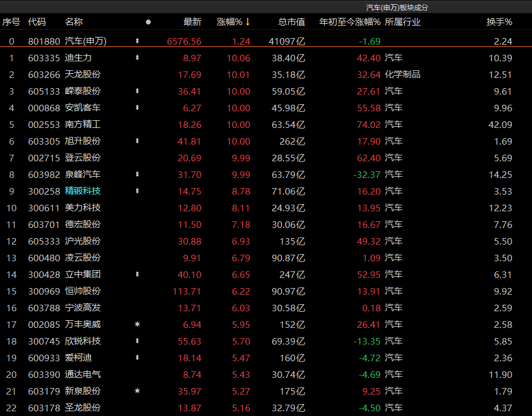Click index price 6576.56
This screenshot has width=532, height=416.
(184, 42)
